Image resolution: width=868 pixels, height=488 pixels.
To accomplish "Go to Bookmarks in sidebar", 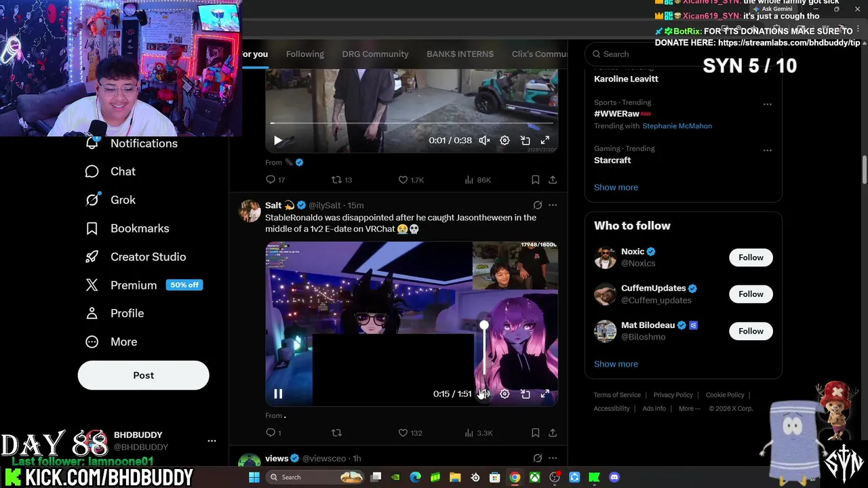I will (x=127, y=228).
